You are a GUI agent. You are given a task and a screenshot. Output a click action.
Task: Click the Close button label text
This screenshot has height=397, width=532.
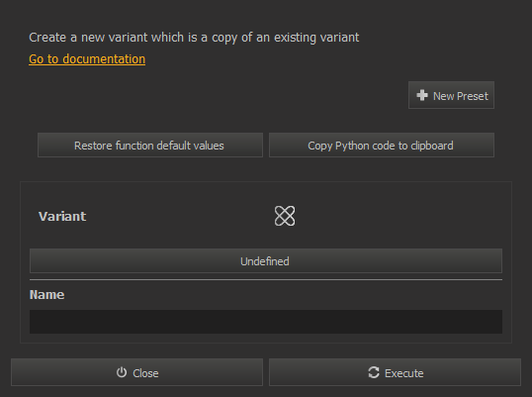(145, 373)
